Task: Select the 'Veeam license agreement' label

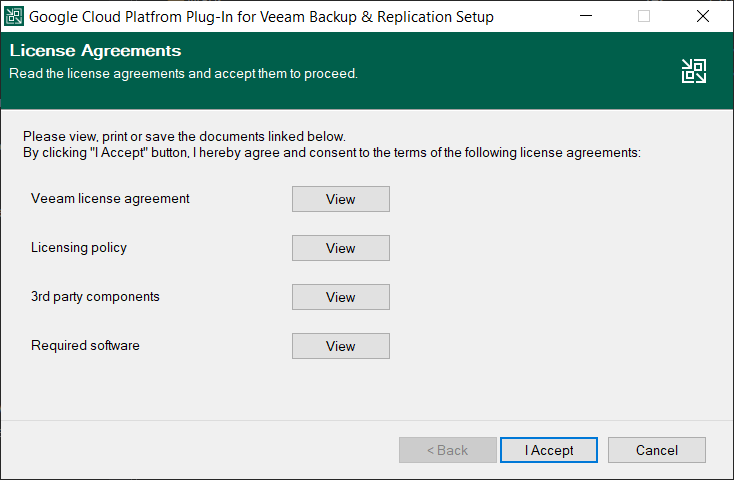Action: pyautogui.click(x=110, y=198)
